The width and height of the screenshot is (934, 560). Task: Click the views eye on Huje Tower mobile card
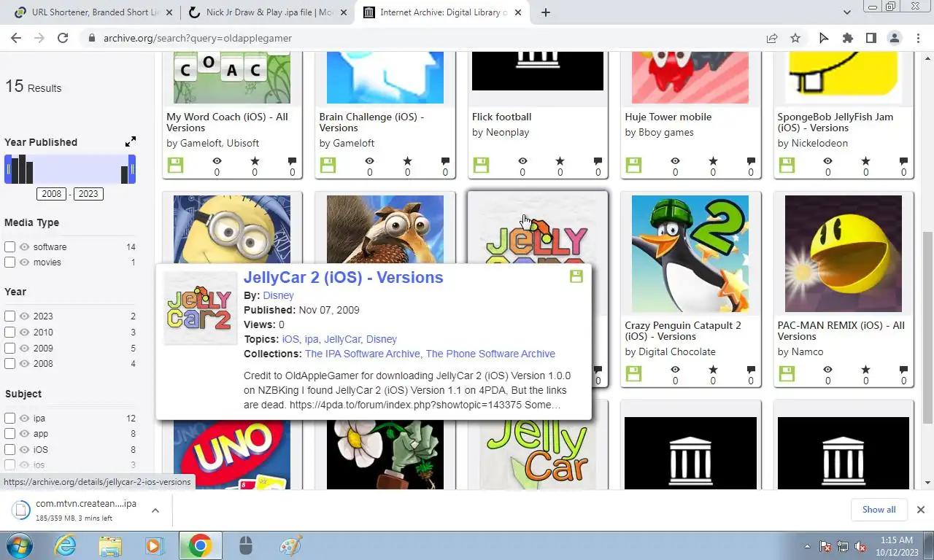[x=675, y=161]
